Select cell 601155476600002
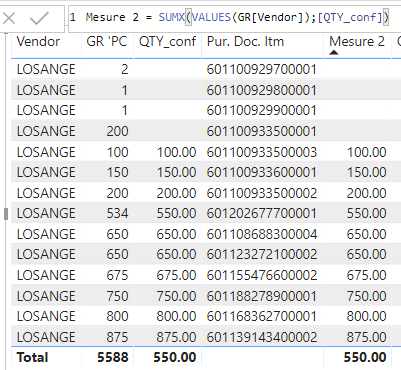Viewport: 401px width, 370px height. [261, 275]
